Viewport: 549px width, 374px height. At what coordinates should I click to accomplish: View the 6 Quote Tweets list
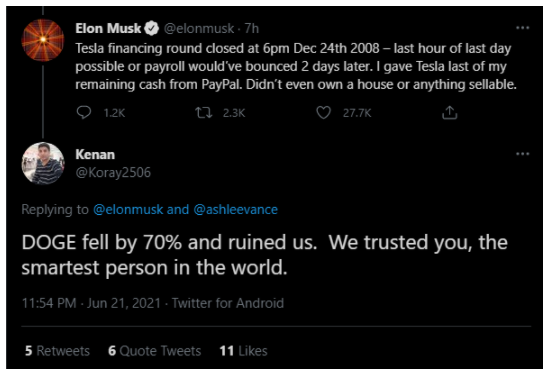point(154,351)
